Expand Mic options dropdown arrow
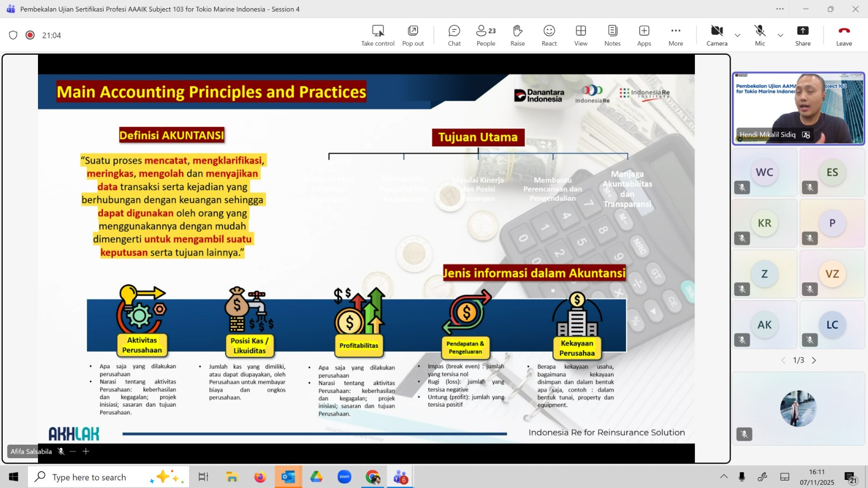868x488 pixels. pyautogui.click(x=780, y=35)
